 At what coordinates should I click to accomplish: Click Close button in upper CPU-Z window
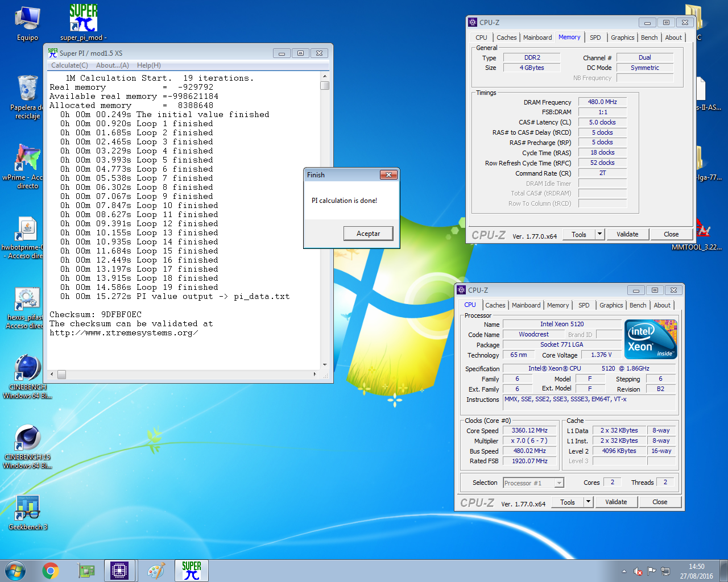pos(671,234)
